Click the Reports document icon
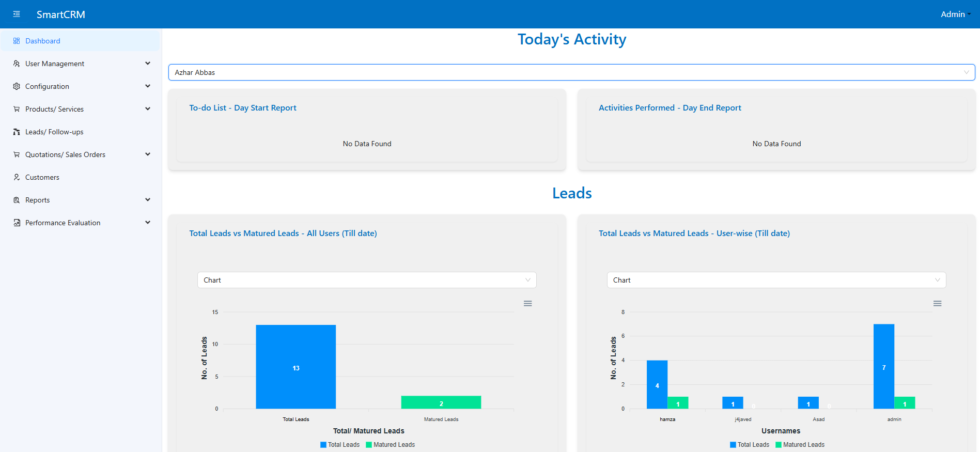The image size is (980, 452). pos(17,200)
